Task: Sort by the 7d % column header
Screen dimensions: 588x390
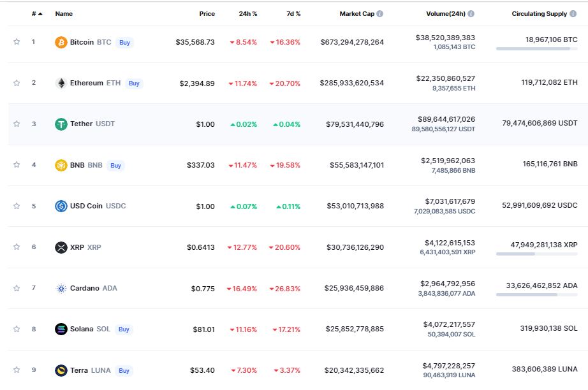Action: pos(293,13)
